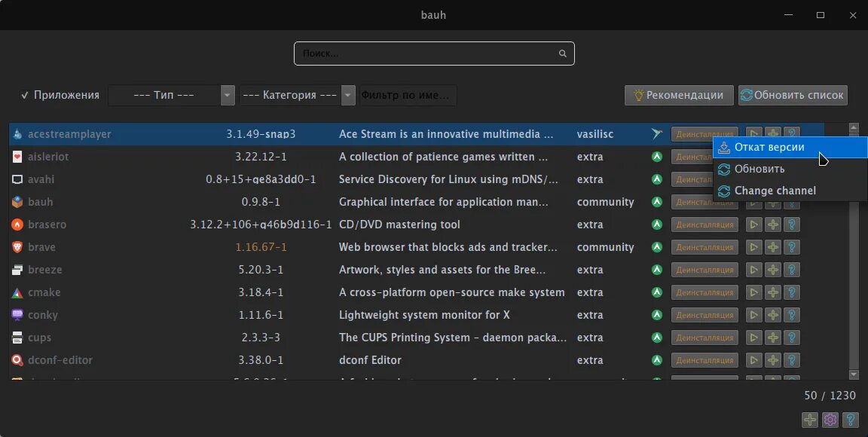
Task: Select the acestreamplayer row name
Action: [x=69, y=134]
